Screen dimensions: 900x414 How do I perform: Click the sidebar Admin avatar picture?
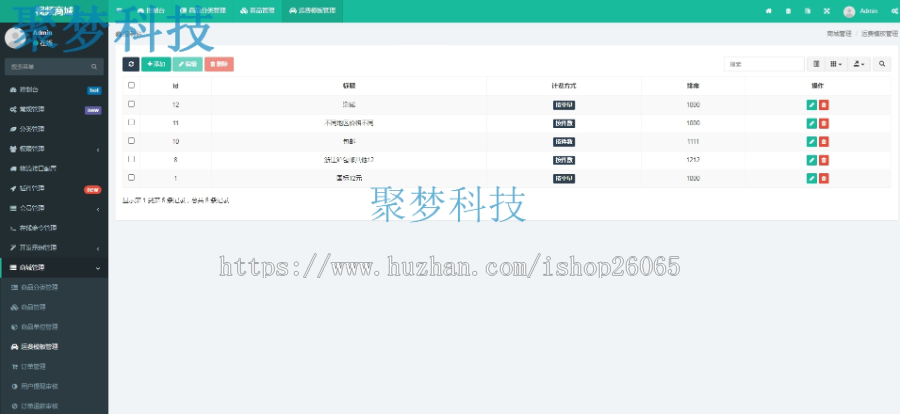14,37
